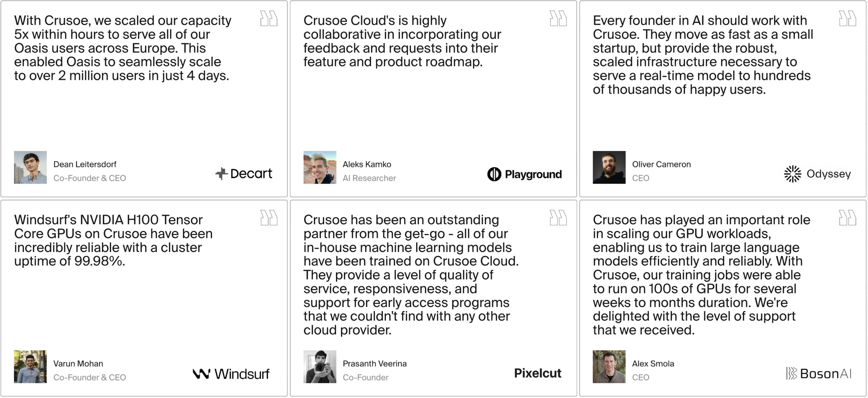Click the Odyssey company logo
Screen dimensions: 868x398
pos(817,174)
